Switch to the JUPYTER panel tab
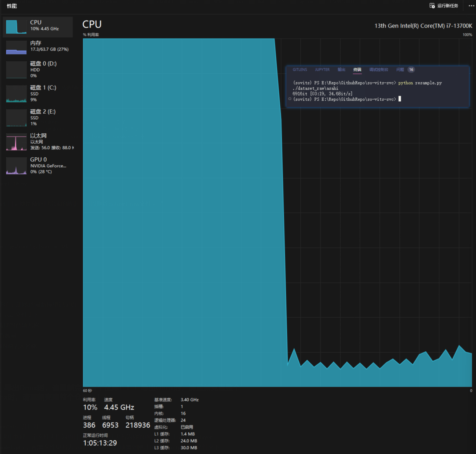Viewport: 476px width, 454px height. coord(322,70)
